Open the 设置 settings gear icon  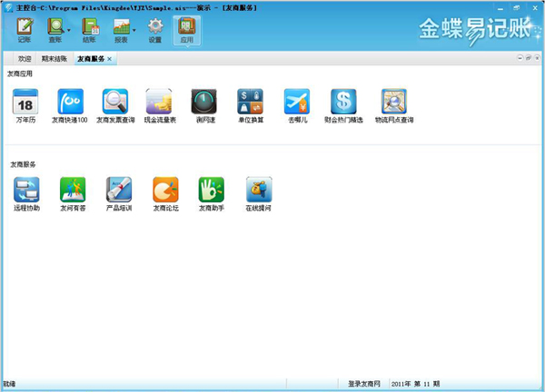click(x=155, y=30)
